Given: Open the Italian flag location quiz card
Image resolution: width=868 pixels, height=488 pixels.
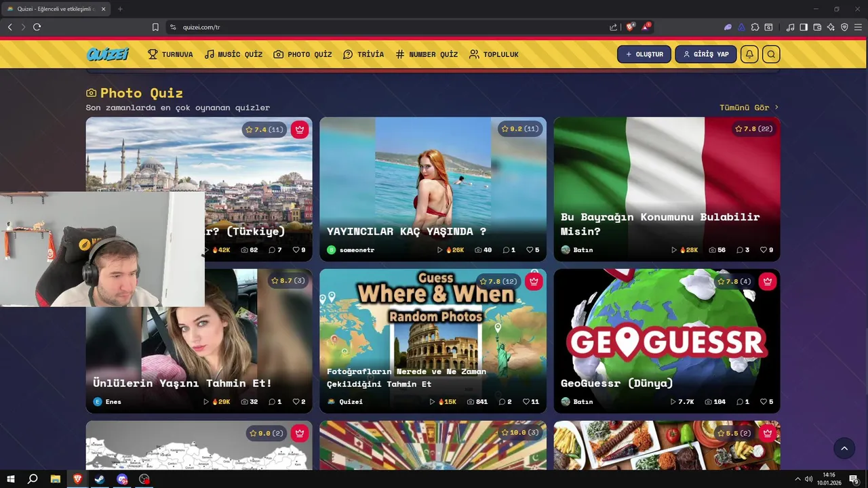Looking at the screenshot, I should tap(667, 189).
